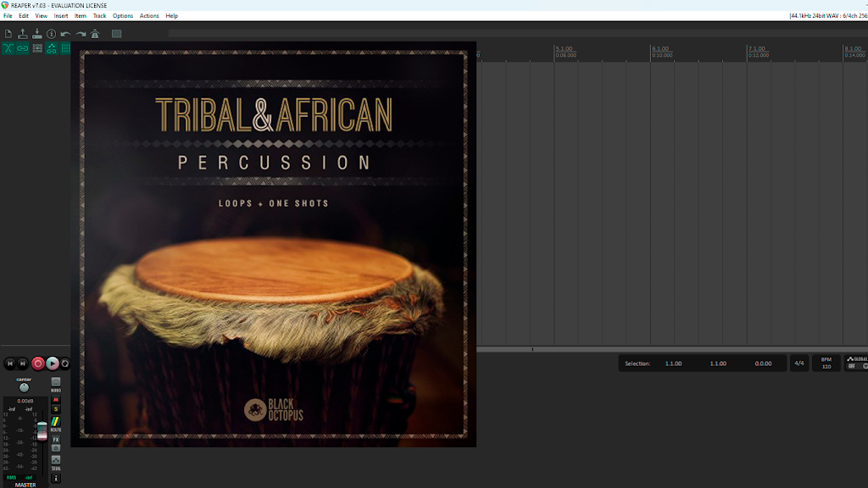Screen dimensions: 868x488
Task: Toggle grid lines button
Action: click(x=65, y=48)
